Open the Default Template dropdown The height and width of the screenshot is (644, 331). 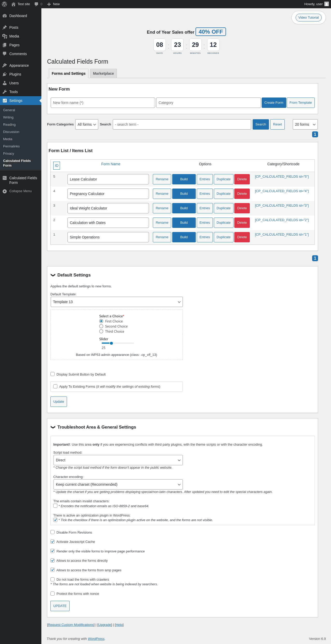coord(117,302)
